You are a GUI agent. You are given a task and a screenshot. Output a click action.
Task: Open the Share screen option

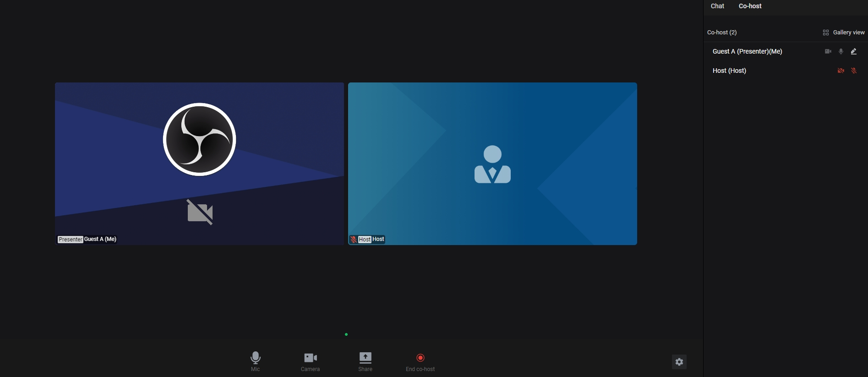point(365,361)
